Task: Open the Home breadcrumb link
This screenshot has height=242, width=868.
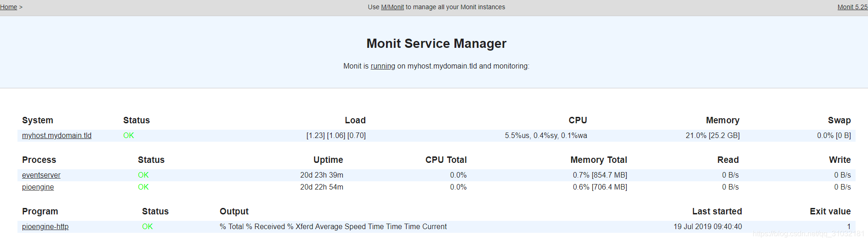Action: tap(8, 7)
